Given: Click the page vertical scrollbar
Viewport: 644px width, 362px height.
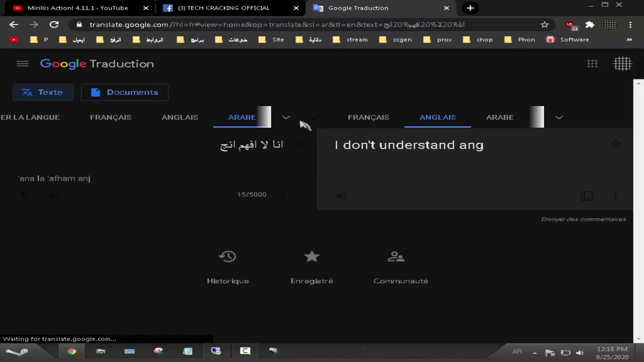Looking at the screenshot, I should [638, 211].
